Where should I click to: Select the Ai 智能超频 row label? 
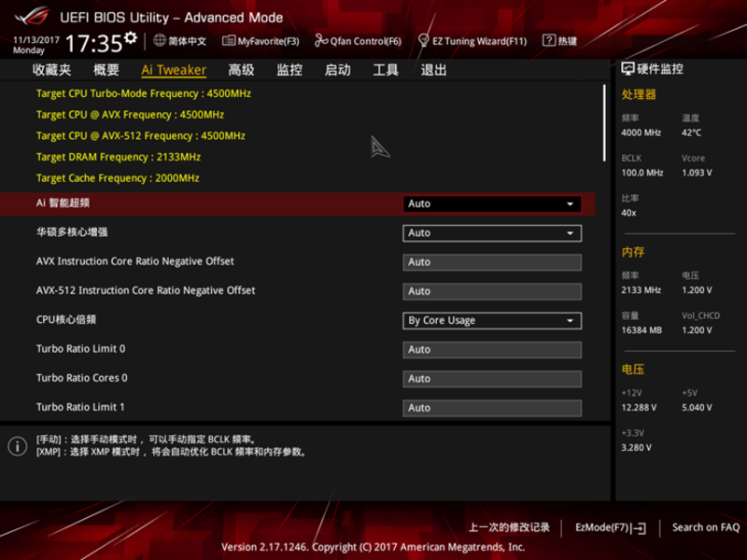coord(63,203)
